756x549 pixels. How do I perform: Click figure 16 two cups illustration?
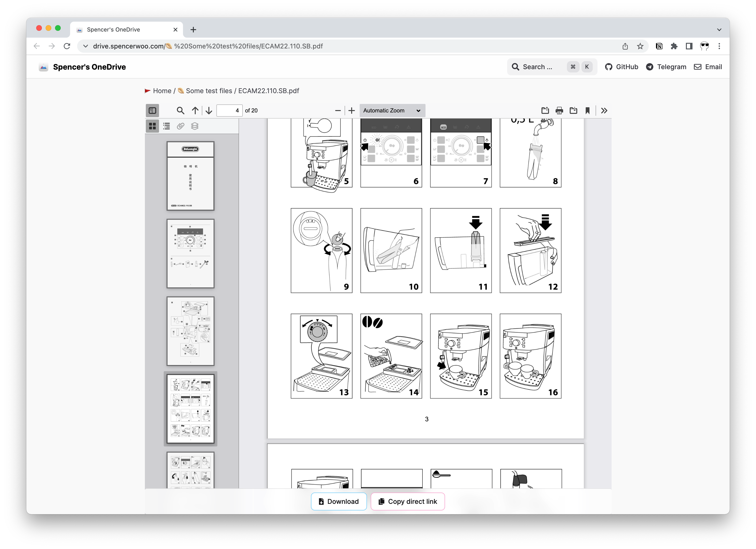530,356
